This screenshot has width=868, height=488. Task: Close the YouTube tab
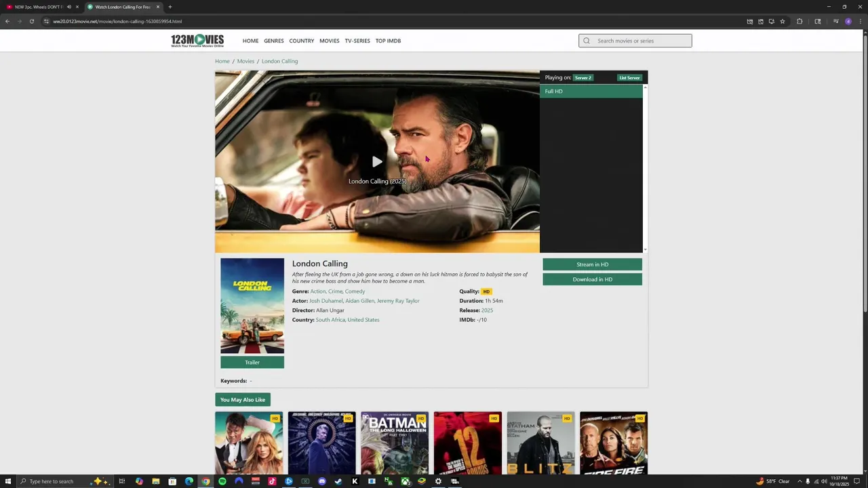[x=77, y=7]
